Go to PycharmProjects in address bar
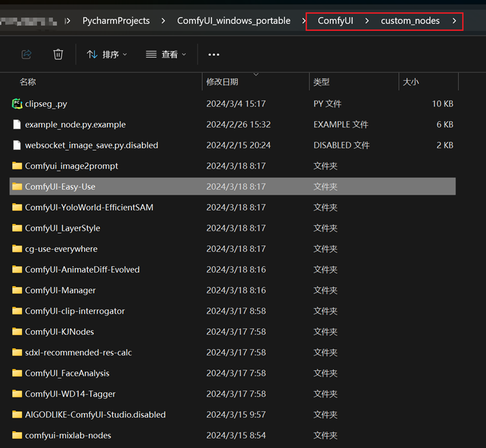The width and height of the screenshot is (486, 448). [116, 21]
